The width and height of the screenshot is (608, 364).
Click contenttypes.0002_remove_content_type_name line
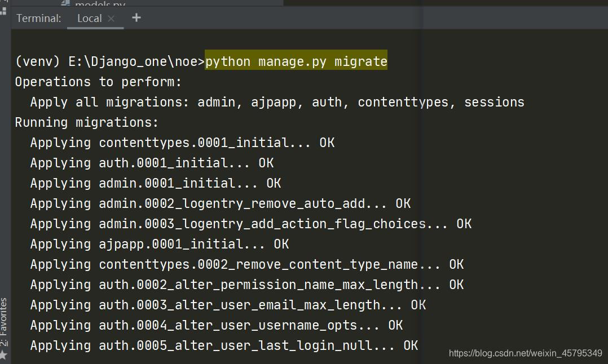pos(247,264)
